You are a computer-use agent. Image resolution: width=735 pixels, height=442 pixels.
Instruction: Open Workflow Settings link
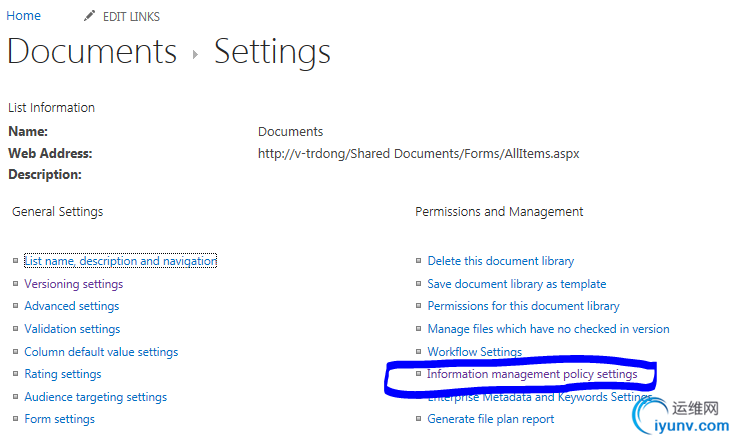tap(474, 352)
